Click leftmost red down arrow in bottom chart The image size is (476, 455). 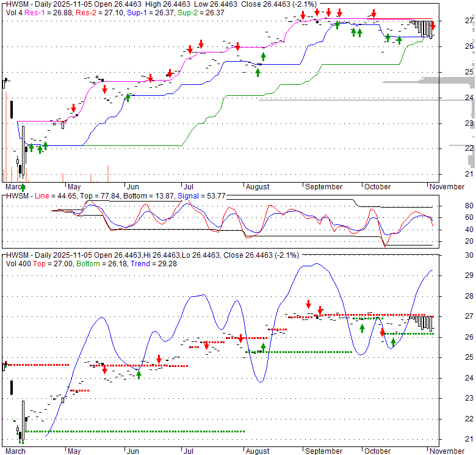(x=104, y=368)
